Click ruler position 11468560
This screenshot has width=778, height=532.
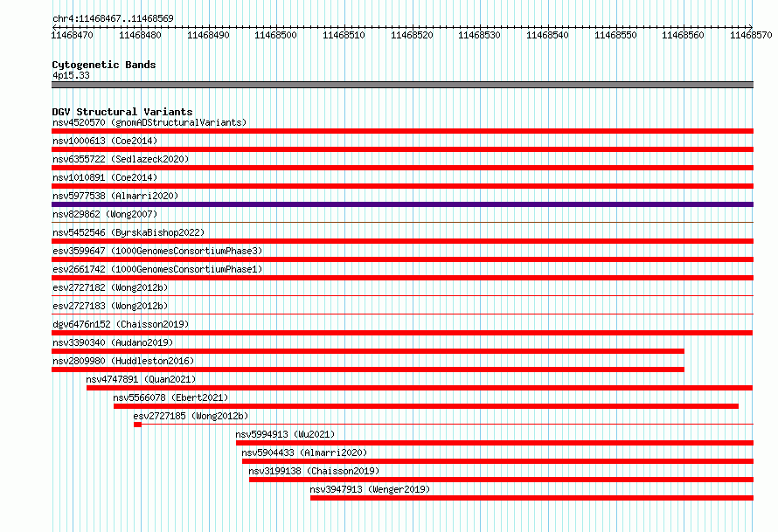pos(683,35)
